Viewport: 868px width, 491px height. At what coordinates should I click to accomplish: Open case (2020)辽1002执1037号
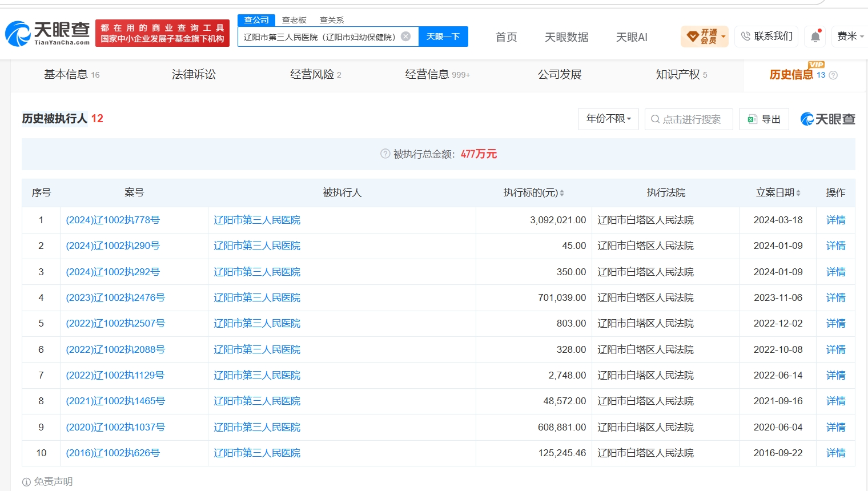(115, 427)
